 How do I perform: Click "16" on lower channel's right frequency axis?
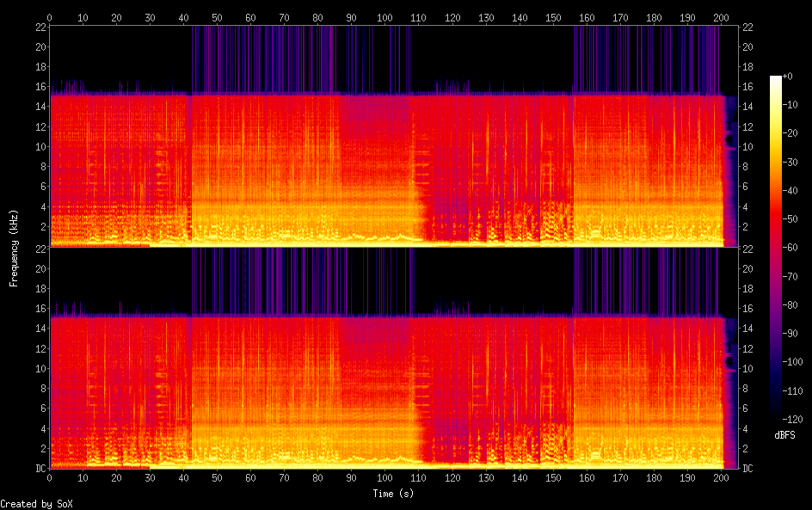point(747,309)
